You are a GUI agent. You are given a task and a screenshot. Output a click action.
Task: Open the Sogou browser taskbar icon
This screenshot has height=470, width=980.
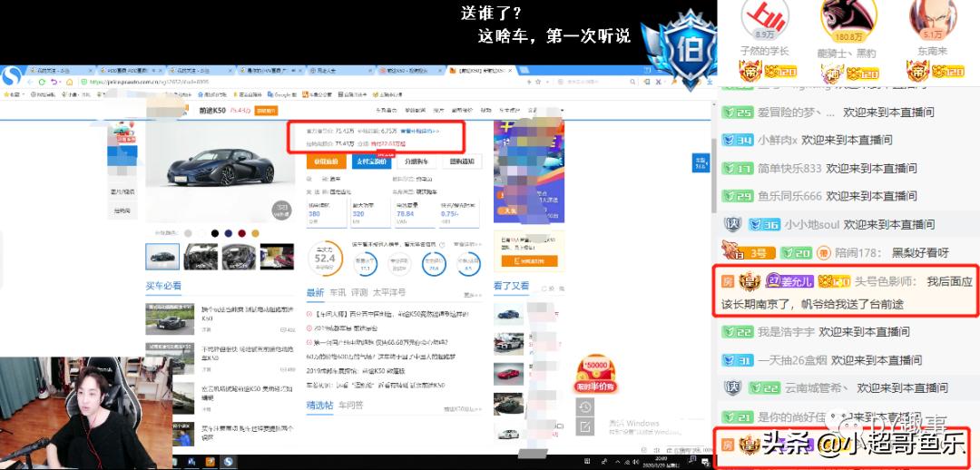tap(229, 462)
